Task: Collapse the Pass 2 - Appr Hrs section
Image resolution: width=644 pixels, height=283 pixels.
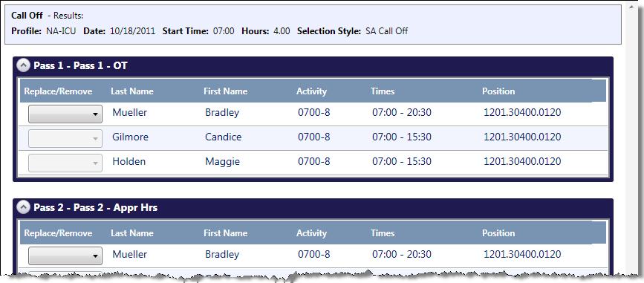Action: [x=24, y=208]
